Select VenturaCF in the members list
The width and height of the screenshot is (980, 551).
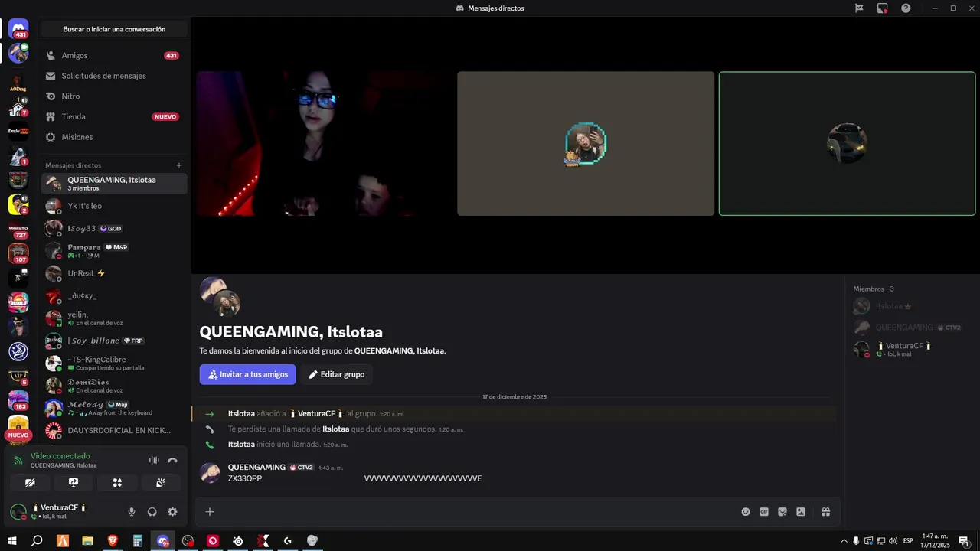point(911,349)
